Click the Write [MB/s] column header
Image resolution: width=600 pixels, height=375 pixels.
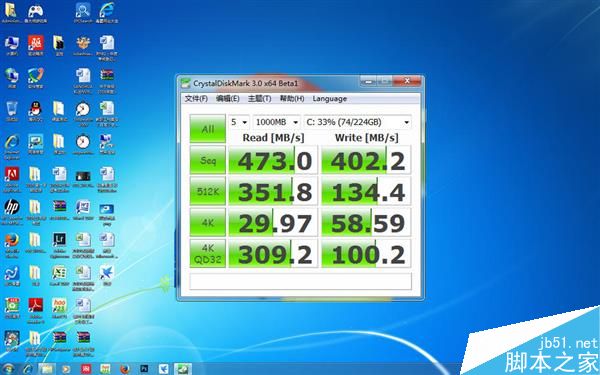click(x=367, y=138)
